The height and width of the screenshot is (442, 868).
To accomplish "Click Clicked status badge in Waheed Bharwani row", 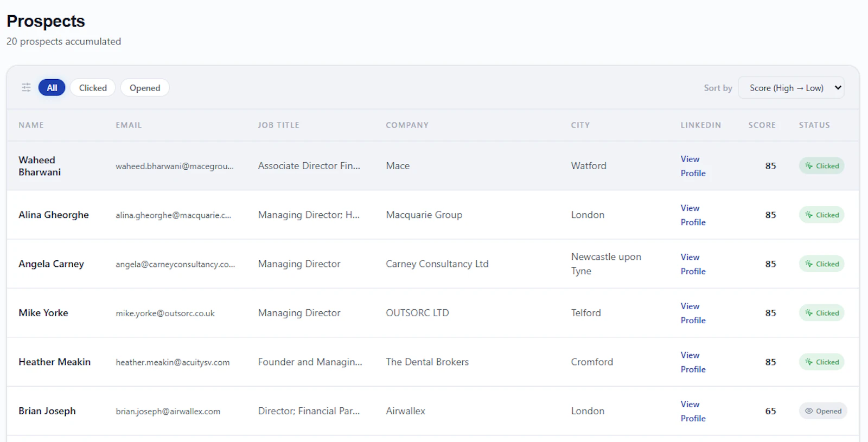I will [x=821, y=166].
